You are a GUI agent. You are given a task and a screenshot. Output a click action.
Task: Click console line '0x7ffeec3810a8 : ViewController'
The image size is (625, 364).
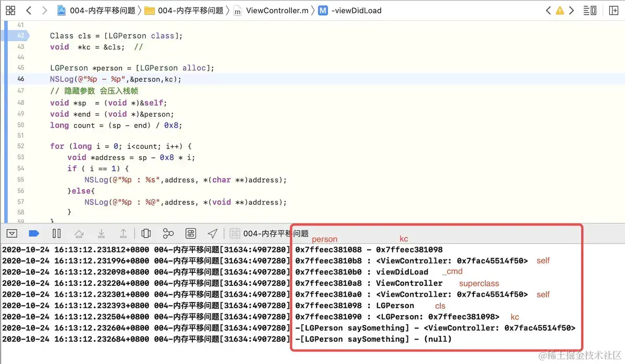369,283
